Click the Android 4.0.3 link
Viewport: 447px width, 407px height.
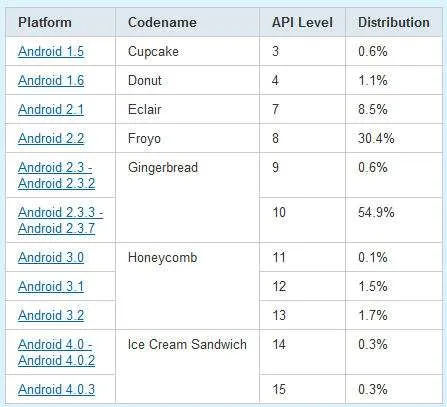point(57,389)
